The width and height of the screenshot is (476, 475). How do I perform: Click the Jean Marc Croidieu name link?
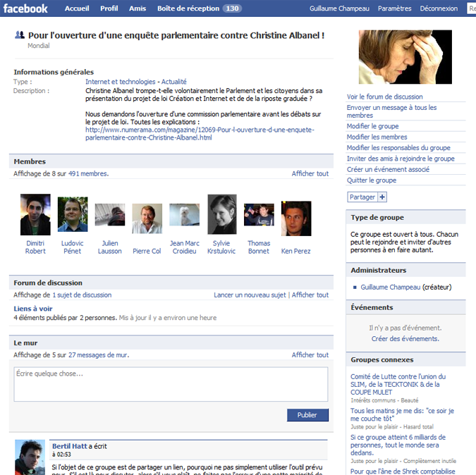[x=184, y=247]
